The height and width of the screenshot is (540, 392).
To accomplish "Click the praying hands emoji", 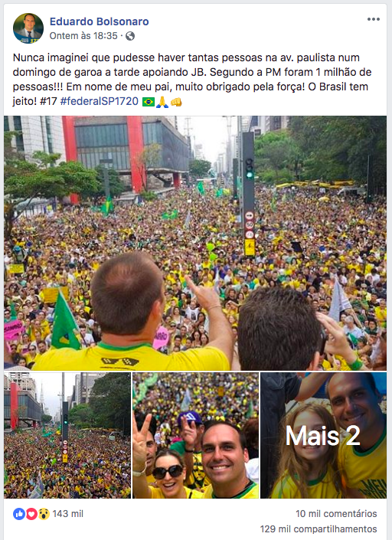I will [x=162, y=102].
